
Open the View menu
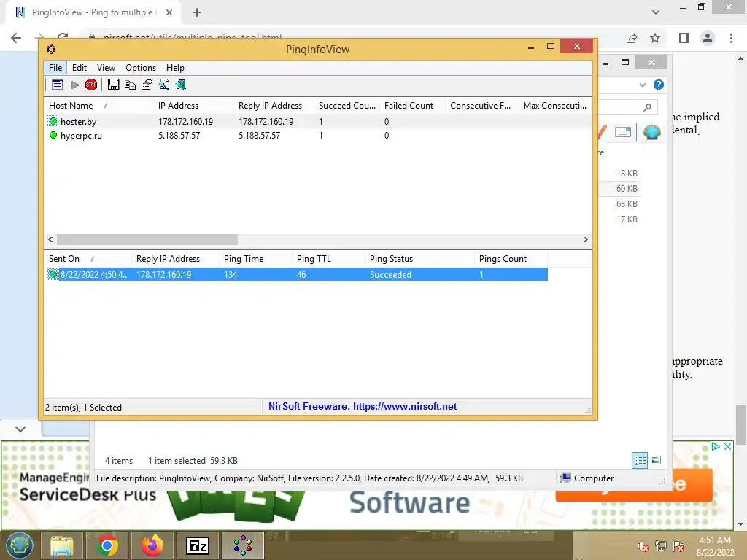point(106,68)
